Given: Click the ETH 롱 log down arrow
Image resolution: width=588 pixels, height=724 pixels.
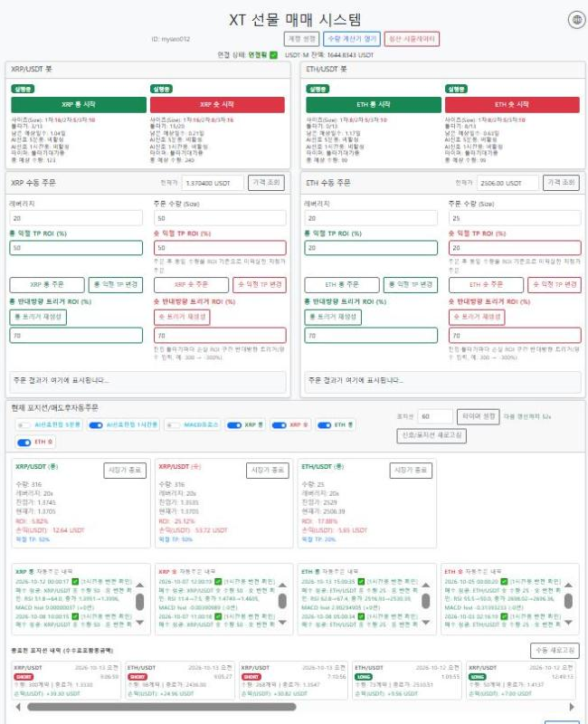Looking at the screenshot, I should click(x=425, y=623).
